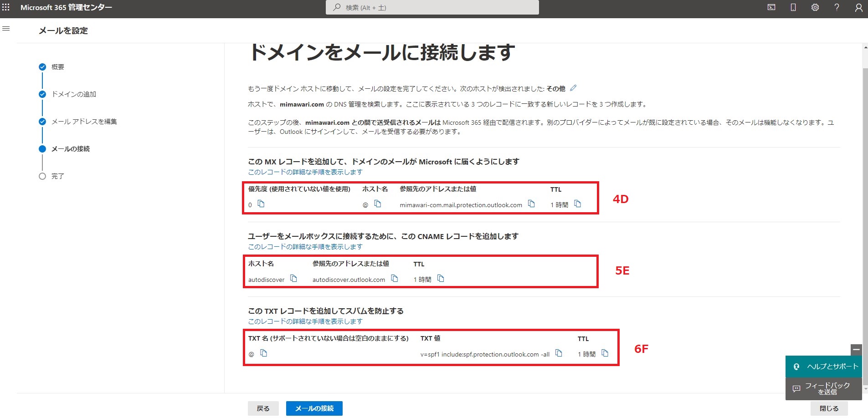Click the pencil edit icon next to その他

573,88
